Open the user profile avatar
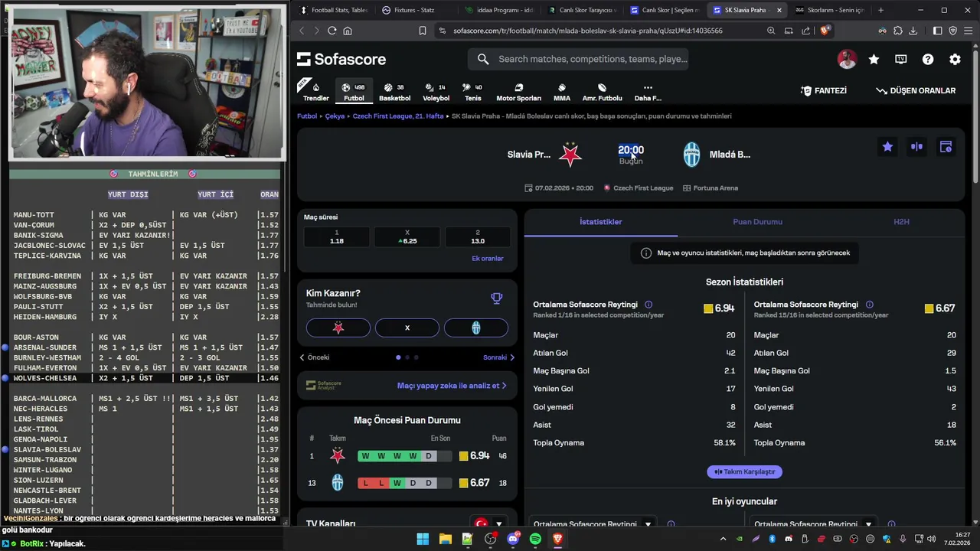Viewport: 980px width, 551px height. [847, 59]
